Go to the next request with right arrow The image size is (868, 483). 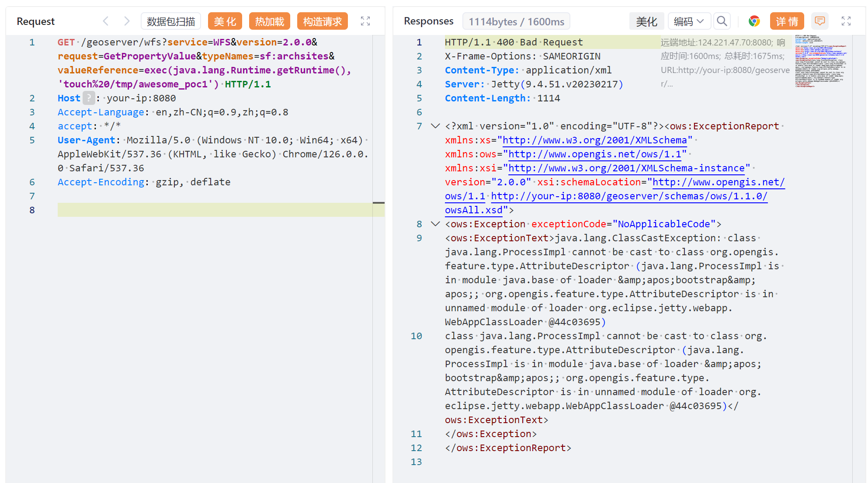coord(126,21)
